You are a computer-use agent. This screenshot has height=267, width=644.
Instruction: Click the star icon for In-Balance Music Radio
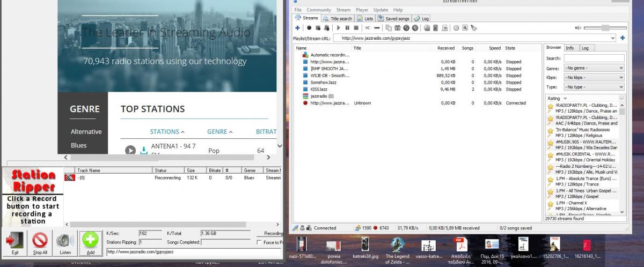[x=550, y=133]
